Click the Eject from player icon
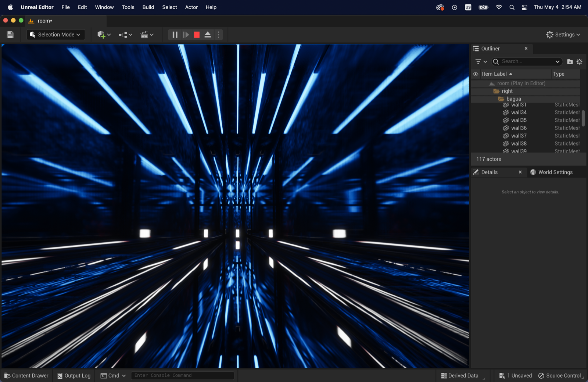Screen dimensions: 588x382 pos(208,35)
